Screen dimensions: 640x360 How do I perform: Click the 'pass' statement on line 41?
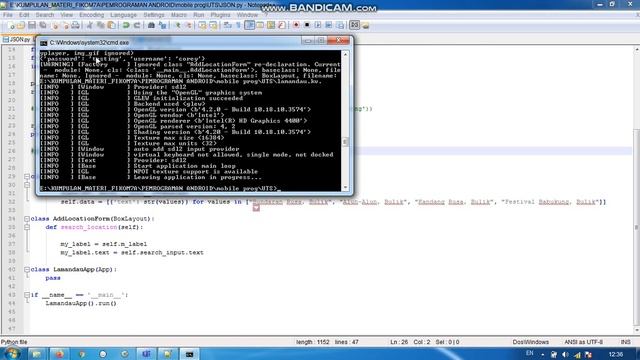click(53, 278)
